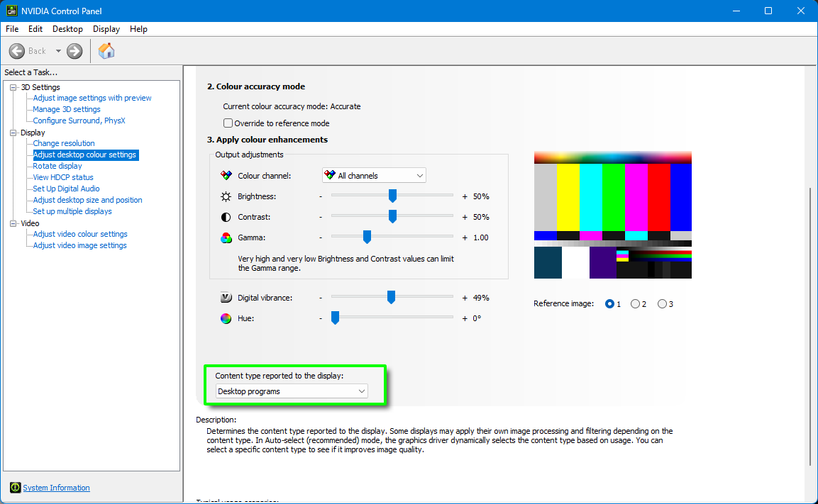Click the '3. Apply colour enhancements' heading
This screenshot has width=818, height=504.
(267, 140)
